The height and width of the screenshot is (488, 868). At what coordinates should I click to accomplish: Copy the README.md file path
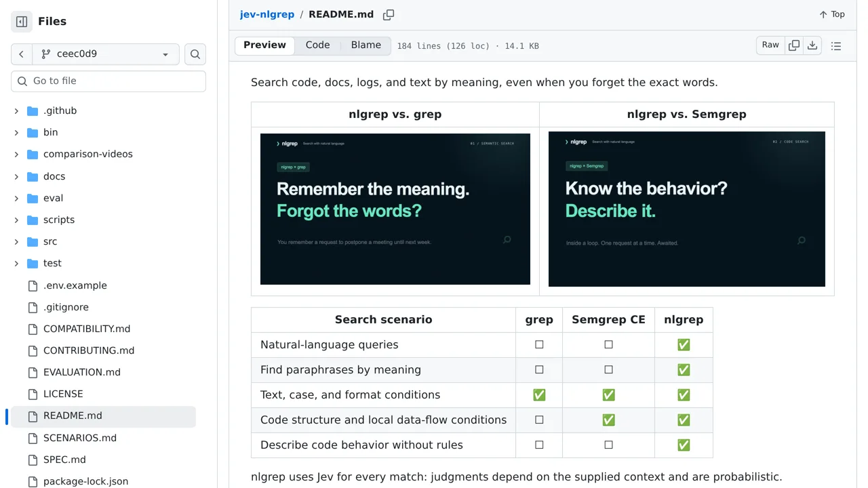pos(389,15)
